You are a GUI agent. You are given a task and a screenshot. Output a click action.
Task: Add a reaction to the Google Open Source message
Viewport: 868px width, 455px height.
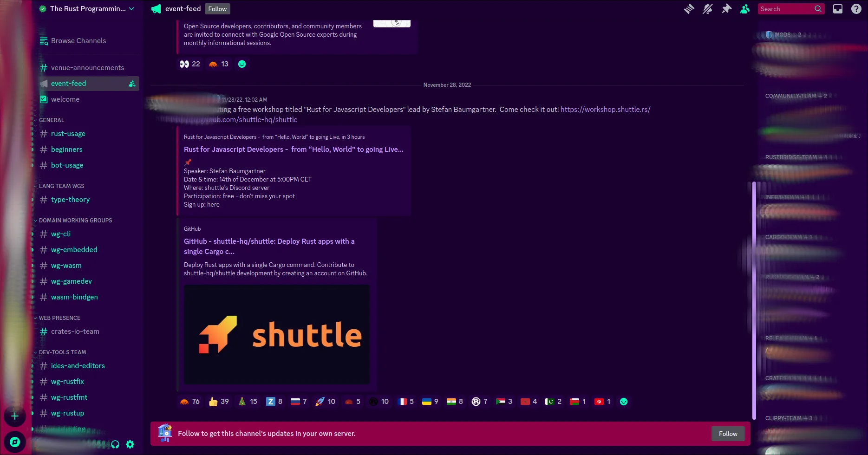(x=242, y=64)
